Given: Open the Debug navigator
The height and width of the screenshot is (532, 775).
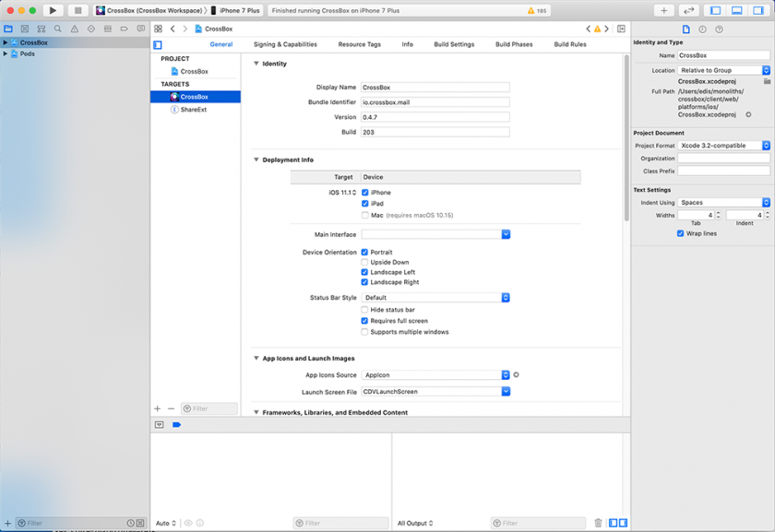Looking at the screenshot, I should pos(108,29).
